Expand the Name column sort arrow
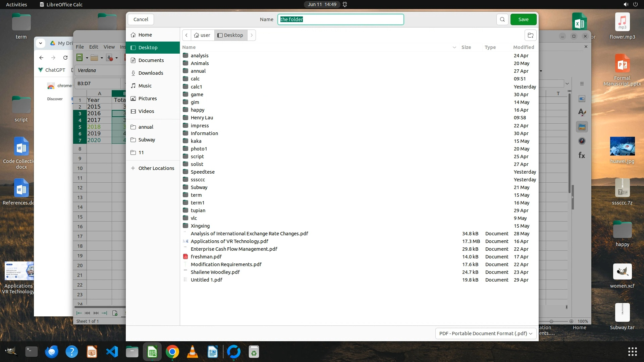This screenshot has height=362, width=644. [454, 47]
